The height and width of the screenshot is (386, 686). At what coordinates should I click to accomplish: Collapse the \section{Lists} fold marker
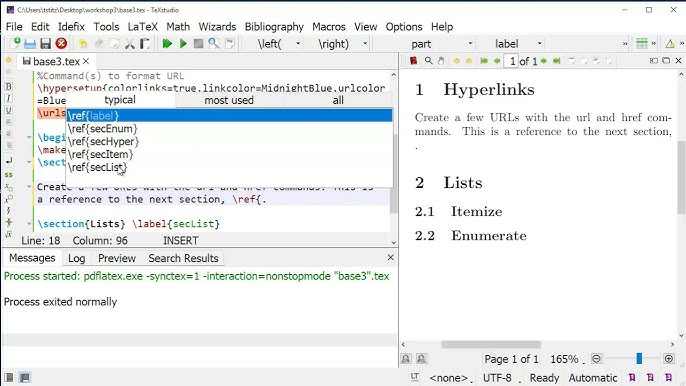coord(29,224)
